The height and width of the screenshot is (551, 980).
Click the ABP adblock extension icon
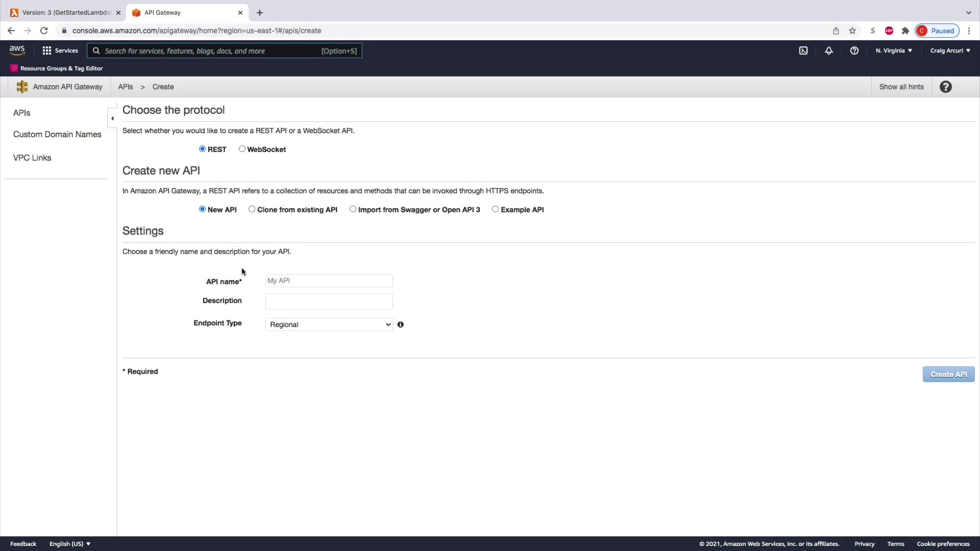889,31
